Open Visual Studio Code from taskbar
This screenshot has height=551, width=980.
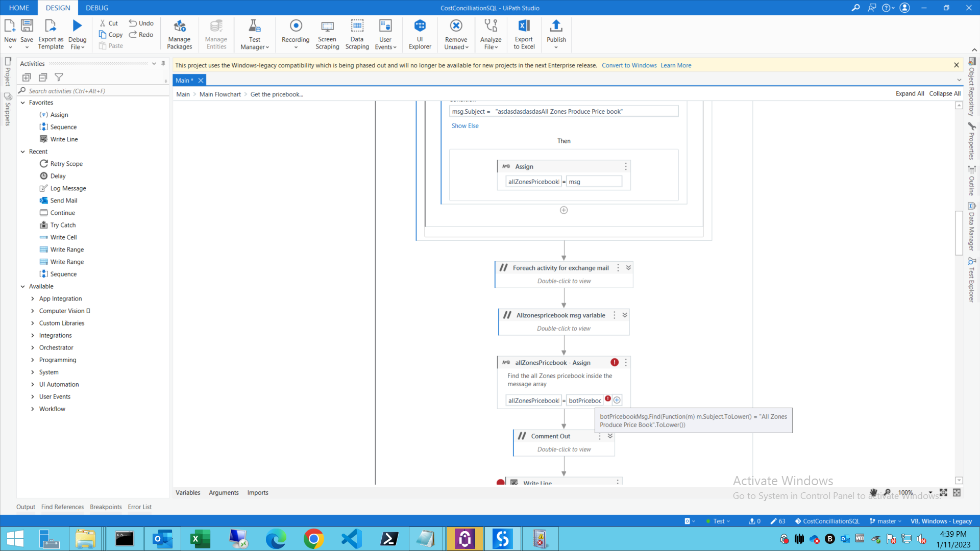coord(351,539)
